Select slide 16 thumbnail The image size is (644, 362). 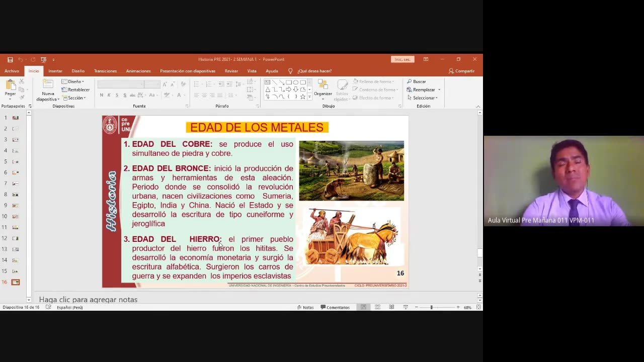(16, 282)
